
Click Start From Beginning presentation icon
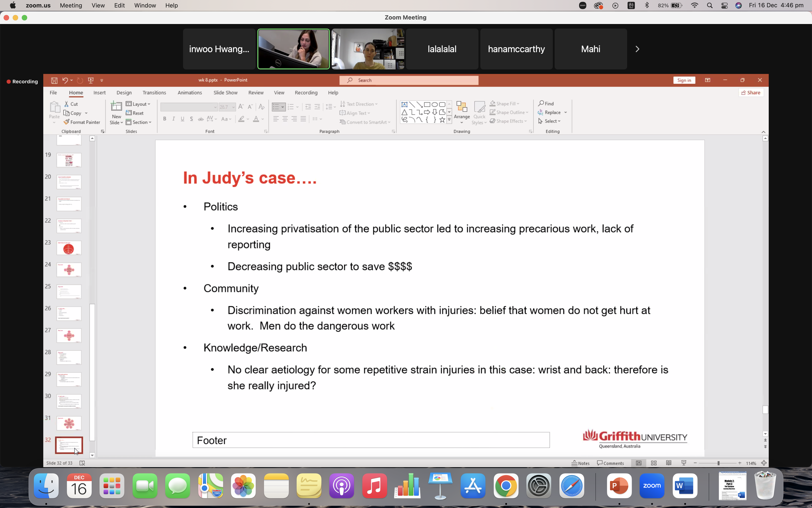point(91,80)
